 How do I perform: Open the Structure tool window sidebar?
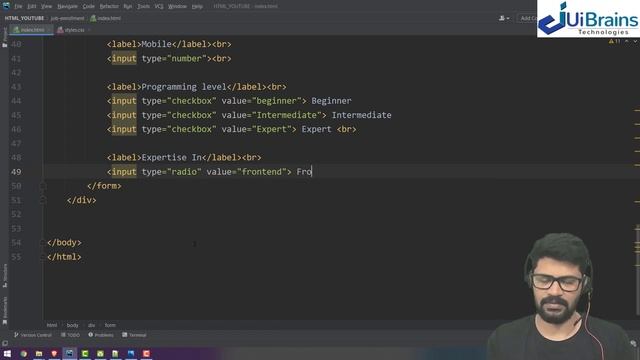[5, 276]
